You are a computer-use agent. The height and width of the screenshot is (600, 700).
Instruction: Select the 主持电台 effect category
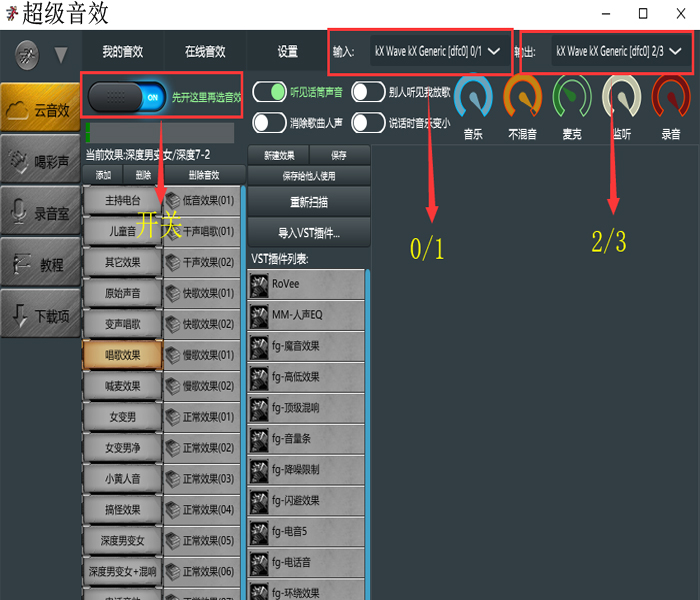[122, 200]
